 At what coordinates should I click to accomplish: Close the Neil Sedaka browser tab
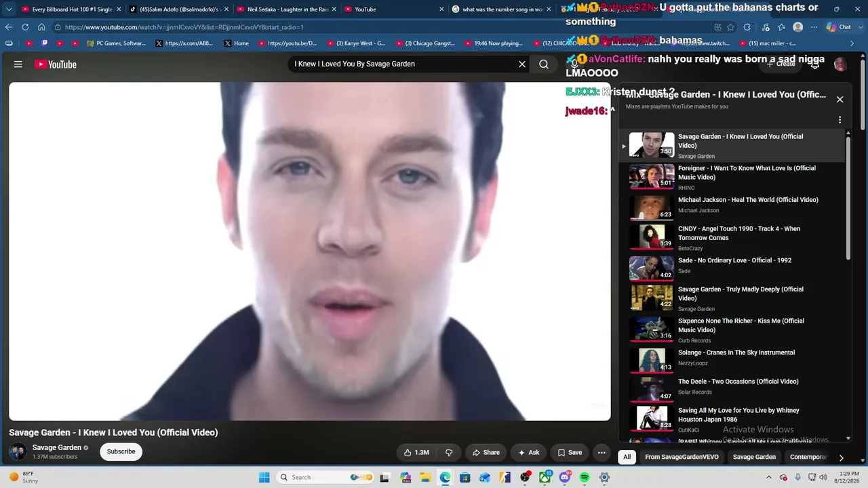point(334,9)
